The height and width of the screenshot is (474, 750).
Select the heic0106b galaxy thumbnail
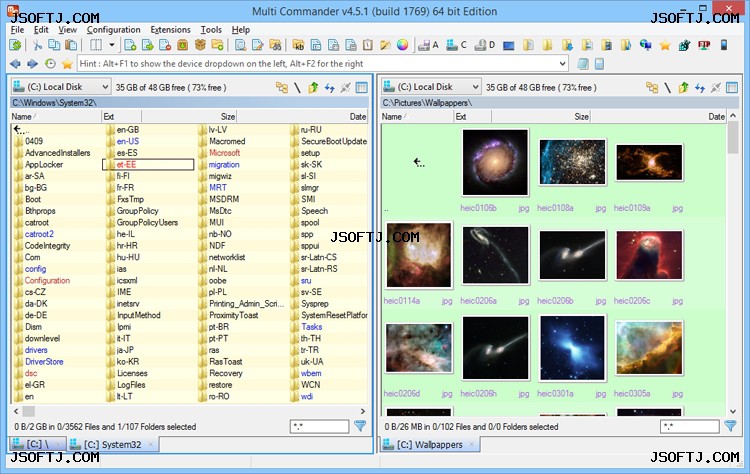[495, 163]
